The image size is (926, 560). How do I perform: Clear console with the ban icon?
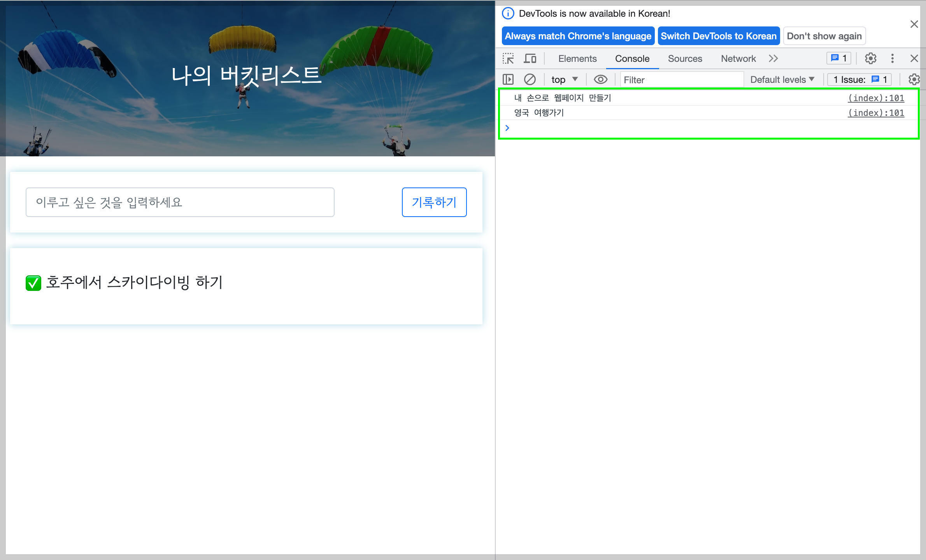(530, 80)
